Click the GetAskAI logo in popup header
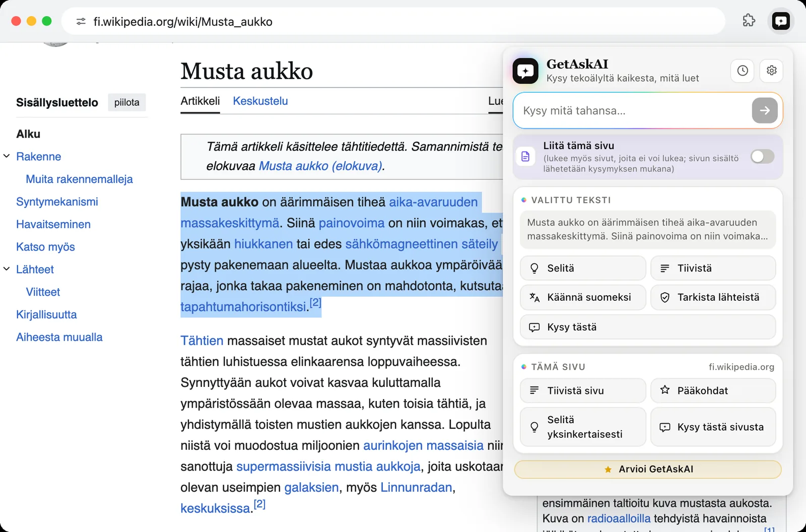The image size is (806, 532). tap(525, 71)
